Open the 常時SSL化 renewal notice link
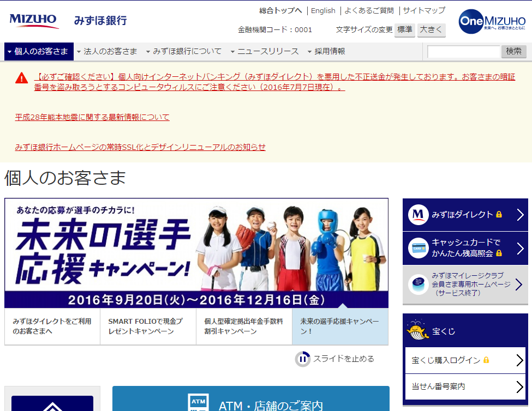The image size is (532, 411). [x=140, y=147]
